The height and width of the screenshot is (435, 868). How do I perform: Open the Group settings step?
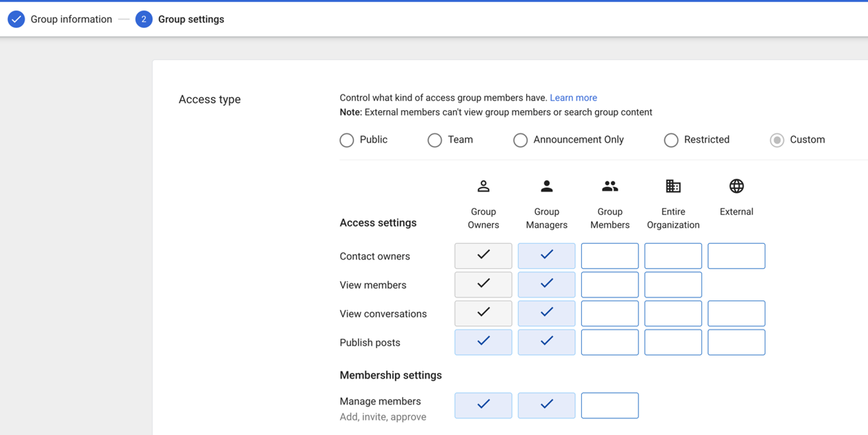pos(191,19)
